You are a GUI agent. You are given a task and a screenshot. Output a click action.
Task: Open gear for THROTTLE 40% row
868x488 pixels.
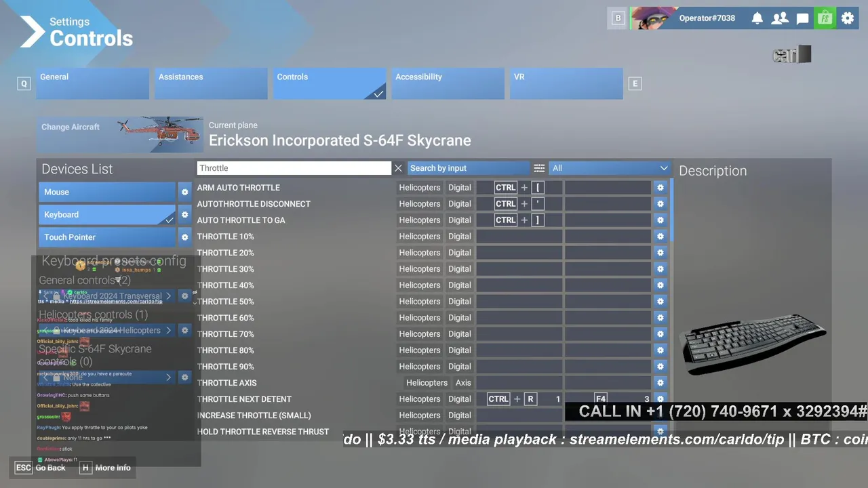coord(660,285)
